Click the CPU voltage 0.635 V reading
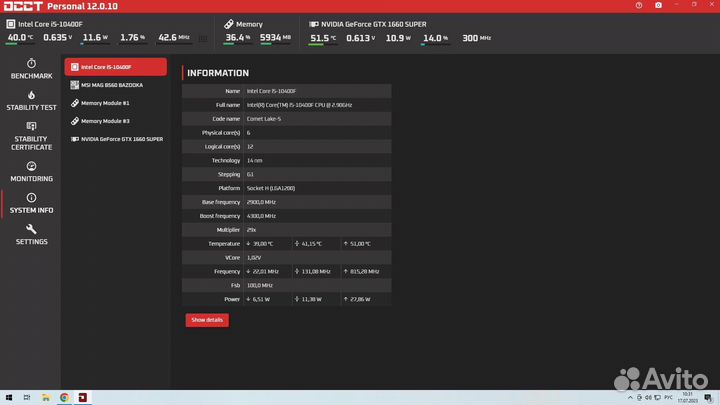The image size is (720, 405). 57,38
